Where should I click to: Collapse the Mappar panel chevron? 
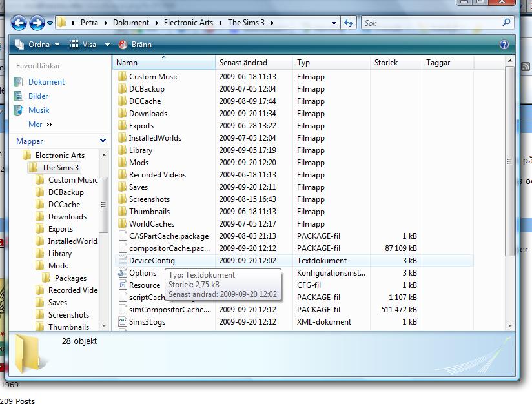pos(102,141)
